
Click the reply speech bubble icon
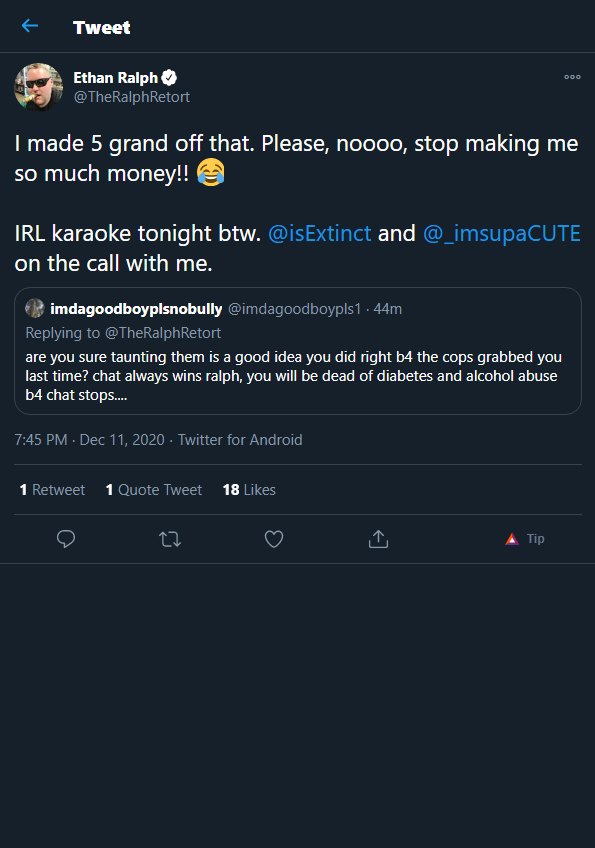click(66, 539)
